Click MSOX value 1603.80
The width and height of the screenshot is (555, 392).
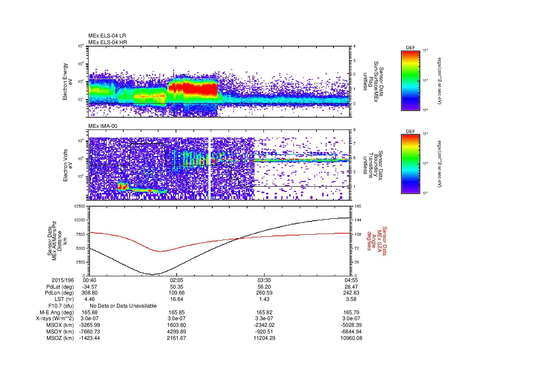coord(177,325)
